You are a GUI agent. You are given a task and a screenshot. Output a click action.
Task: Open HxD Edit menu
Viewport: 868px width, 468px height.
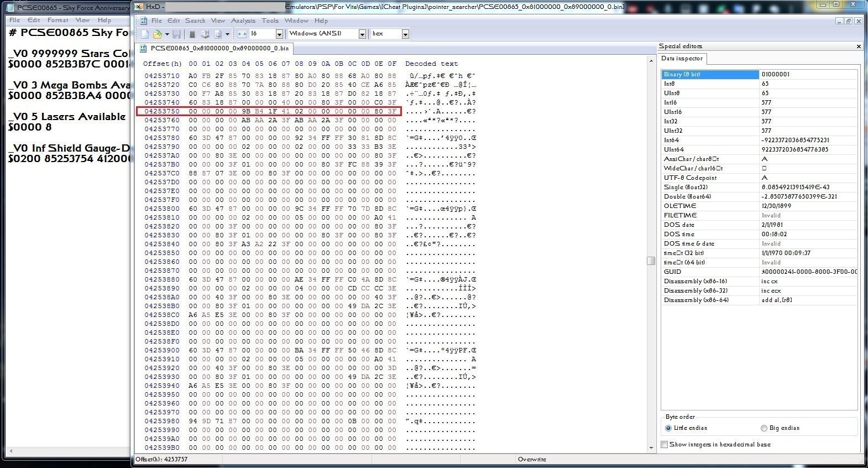tap(174, 21)
